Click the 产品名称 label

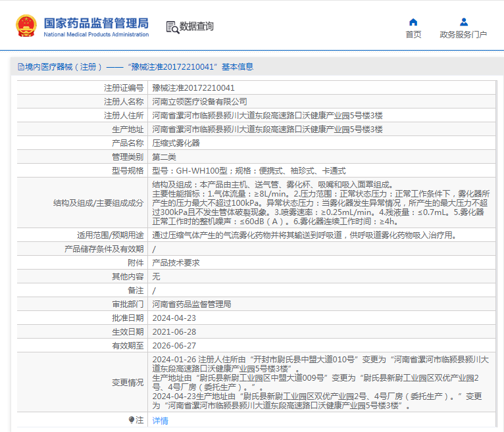(128, 143)
